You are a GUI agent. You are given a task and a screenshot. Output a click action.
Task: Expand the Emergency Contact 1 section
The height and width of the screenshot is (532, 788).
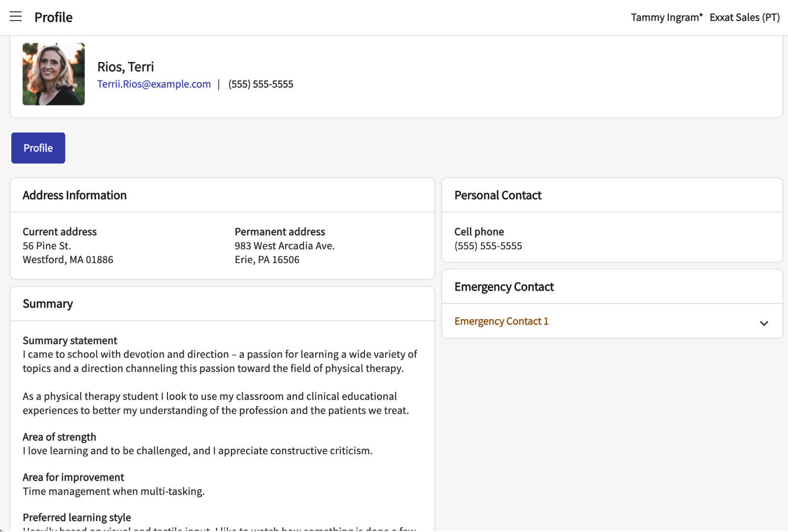coord(501,321)
